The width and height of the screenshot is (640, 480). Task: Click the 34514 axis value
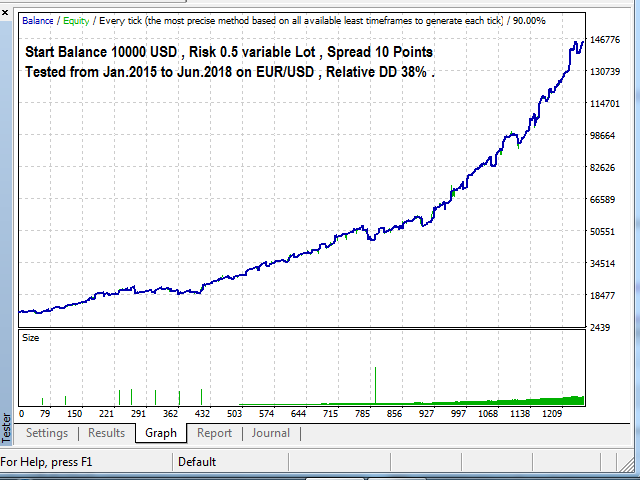coord(602,264)
